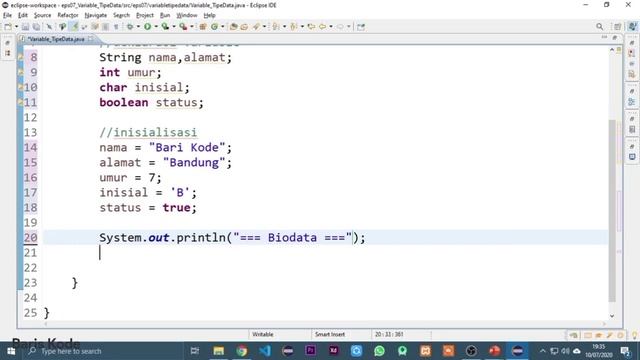This screenshot has height=360, width=640.
Task: Click the warning marker on line 11
Action: click(20, 102)
